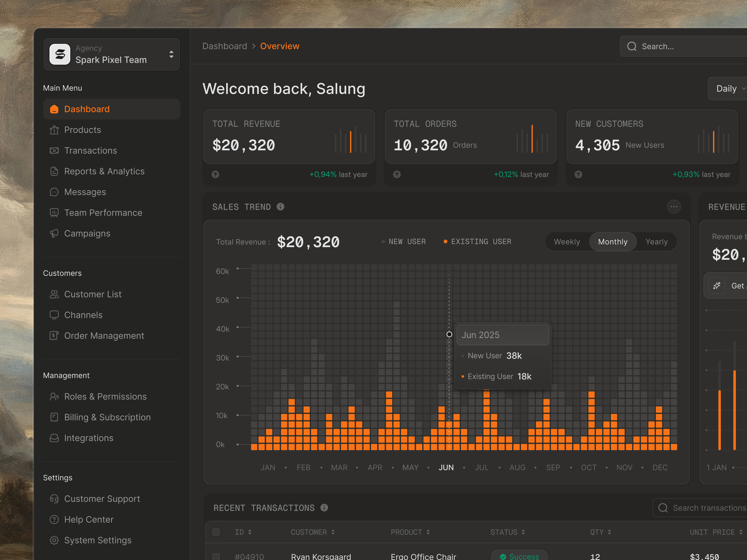Click the Recent Transactions info icon
Screen dimensions: 747x560
pyautogui.click(x=324, y=508)
